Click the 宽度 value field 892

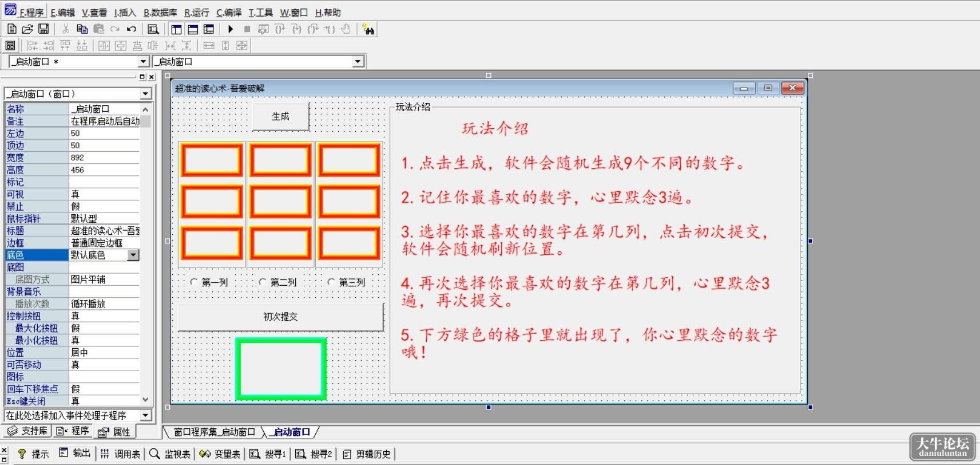pyautogui.click(x=104, y=157)
